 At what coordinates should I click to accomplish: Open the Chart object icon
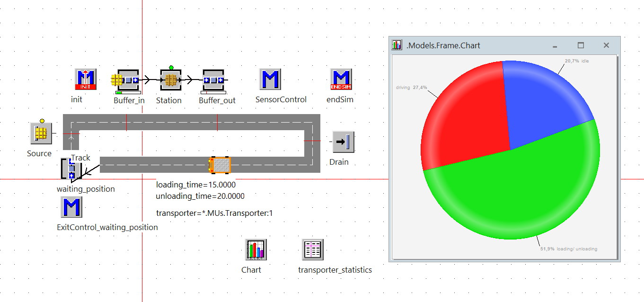pyautogui.click(x=256, y=249)
